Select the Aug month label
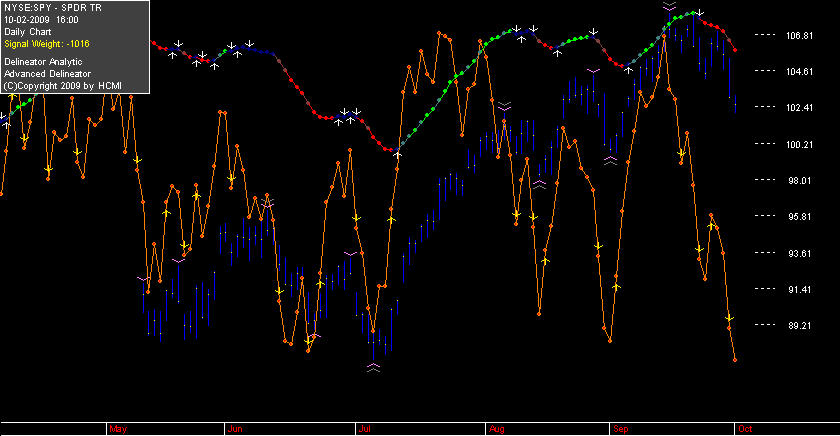840x436 pixels. 497,429
